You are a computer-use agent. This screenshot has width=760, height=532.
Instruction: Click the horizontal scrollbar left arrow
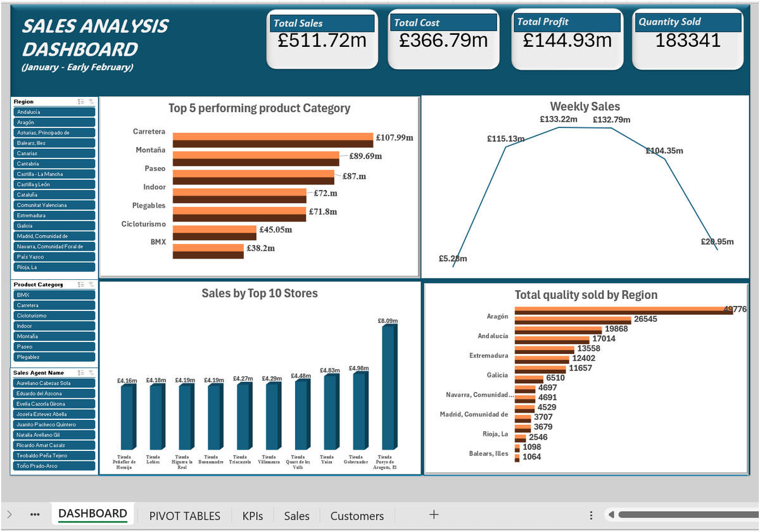[x=610, y=515]
